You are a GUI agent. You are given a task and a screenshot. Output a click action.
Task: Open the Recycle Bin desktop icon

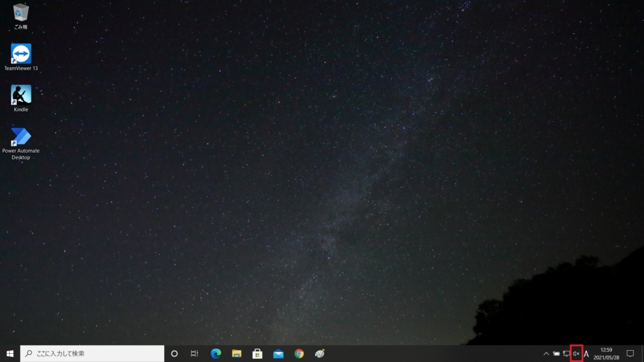(21, 16)
